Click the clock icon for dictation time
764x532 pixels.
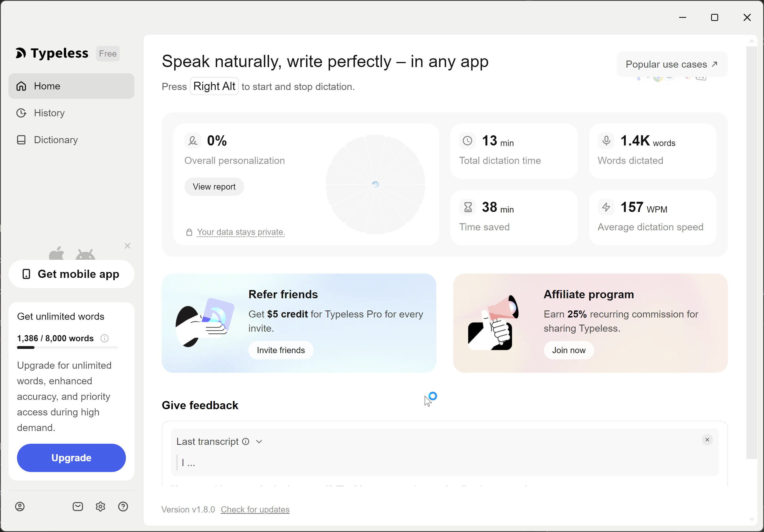click(x=467, y=141)
